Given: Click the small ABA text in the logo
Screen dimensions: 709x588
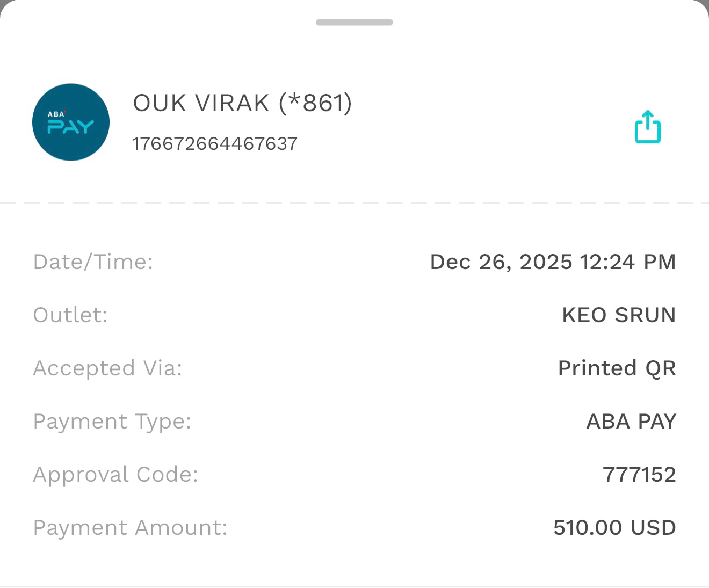Looking at the screenshot, I should click(56, 114).
